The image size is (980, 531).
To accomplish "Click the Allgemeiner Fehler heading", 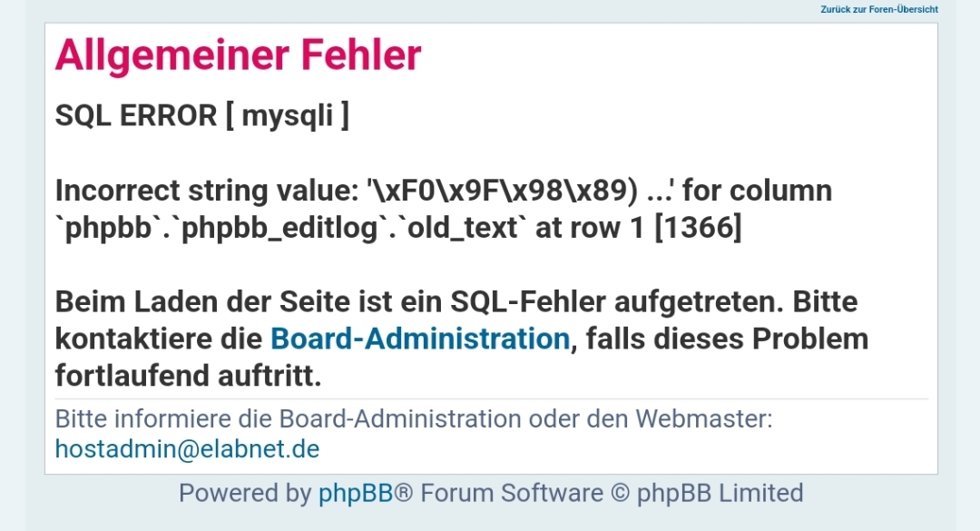I will [x=238, y=55].
